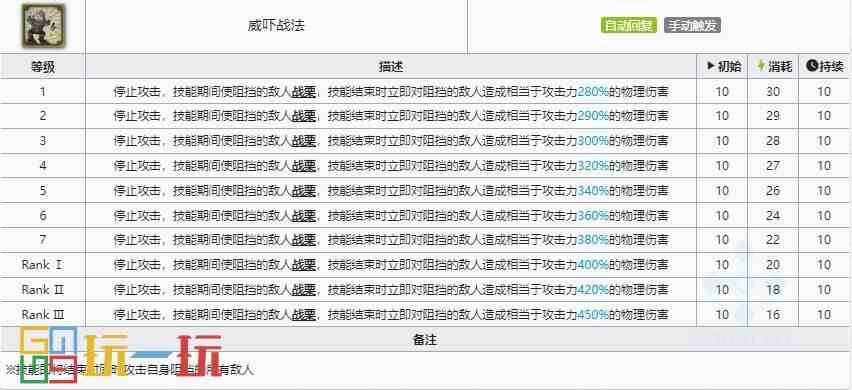This screenshot has height=390, width=852.
Task: Click the SP cost cell showing 16
Action: [773, 314]
